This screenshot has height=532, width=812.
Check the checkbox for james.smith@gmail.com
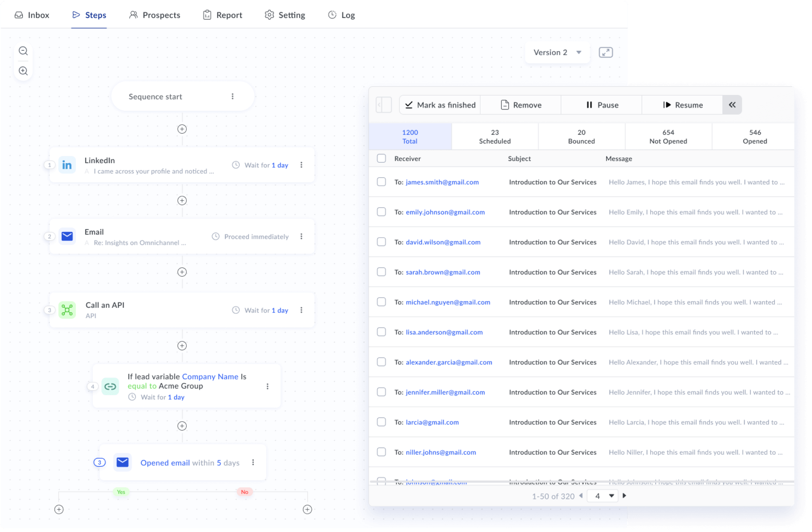pyautogui.click(x=381, y=182)
